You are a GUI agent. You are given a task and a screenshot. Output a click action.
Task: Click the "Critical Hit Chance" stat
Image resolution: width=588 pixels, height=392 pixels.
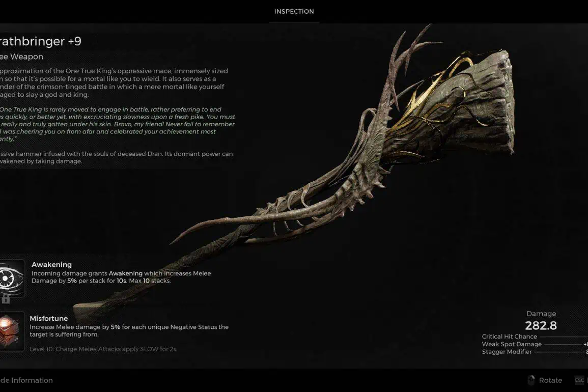coord(509,337)
